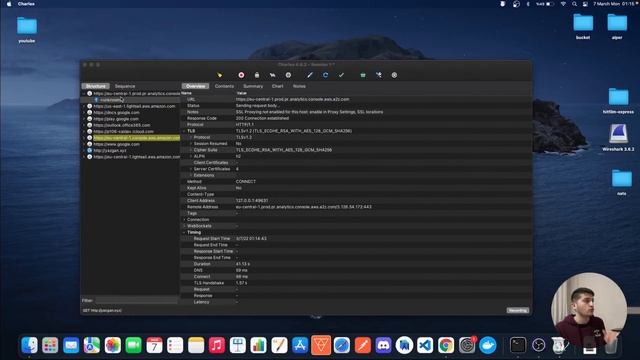Open the Charles menu in menu bar
Screen dimensions: 640x360
click(26, 4)
